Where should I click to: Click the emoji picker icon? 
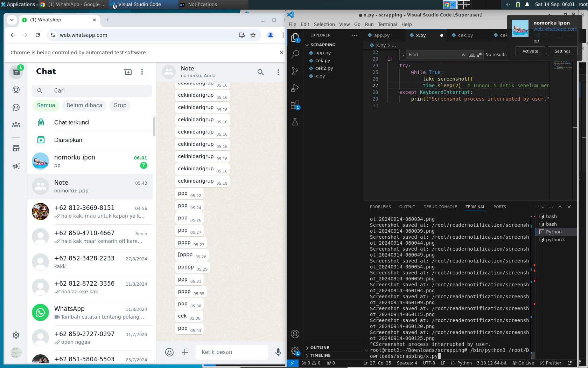(169, 352)
